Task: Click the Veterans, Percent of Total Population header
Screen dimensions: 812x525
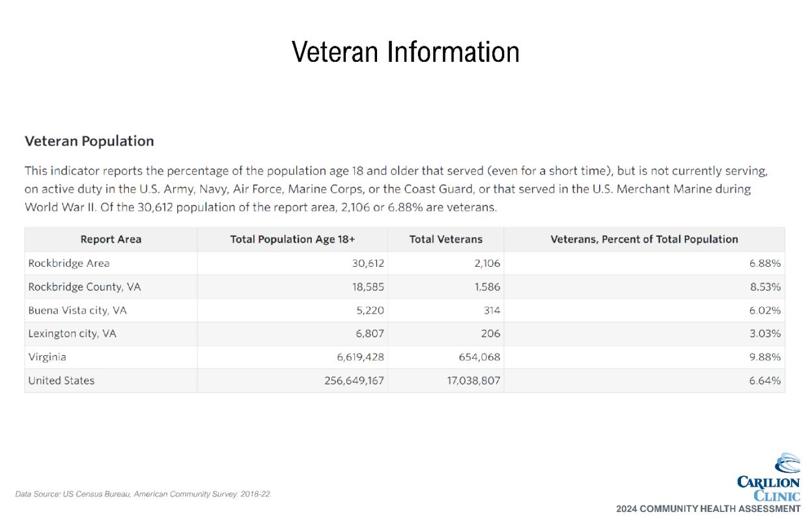Action: click(644, 239)
